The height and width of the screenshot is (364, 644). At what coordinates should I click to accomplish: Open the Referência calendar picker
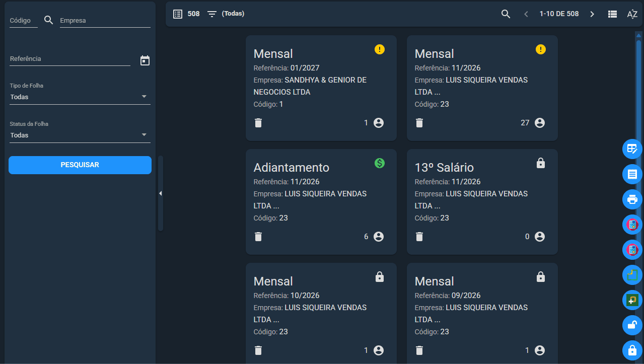(145, 60)
